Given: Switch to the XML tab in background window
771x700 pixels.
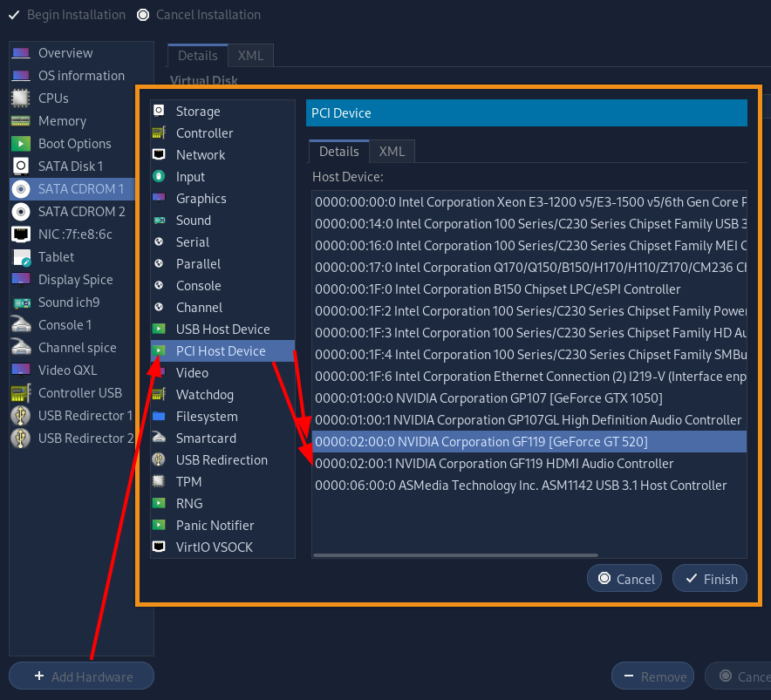Looking at the screenshot, I should pyautogui.click(x=250, y=55).
